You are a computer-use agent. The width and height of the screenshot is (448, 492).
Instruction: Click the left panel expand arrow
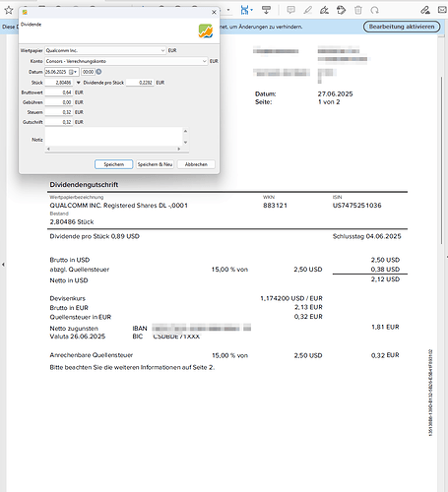point(3,264)
